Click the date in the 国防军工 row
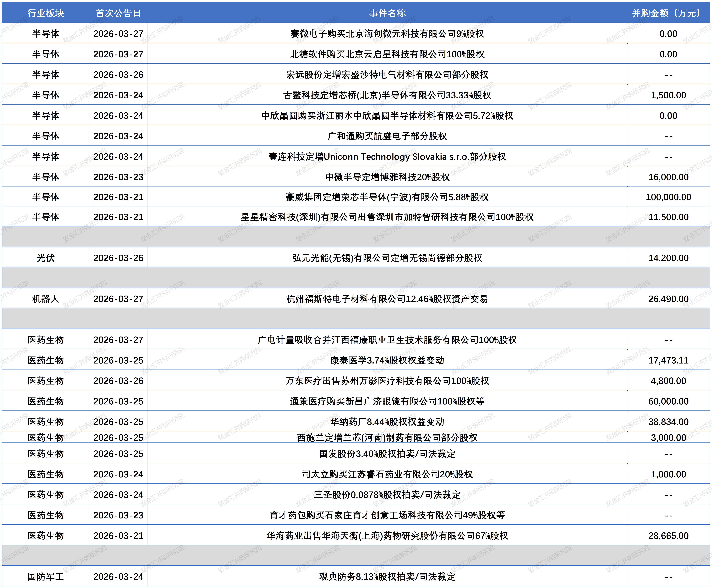The image size is (712, 588). (118, 577)
